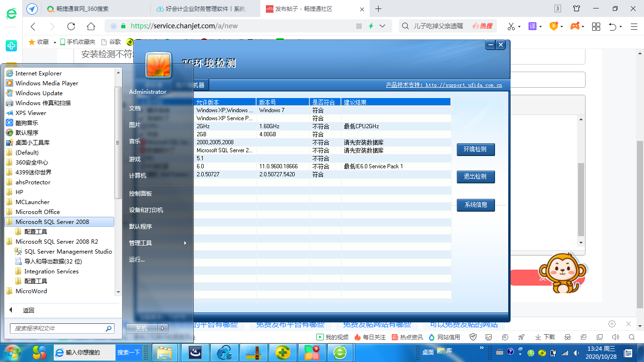Click the network signal tray icon
Viewport: 644px width, 362px height.
(564, 353)
